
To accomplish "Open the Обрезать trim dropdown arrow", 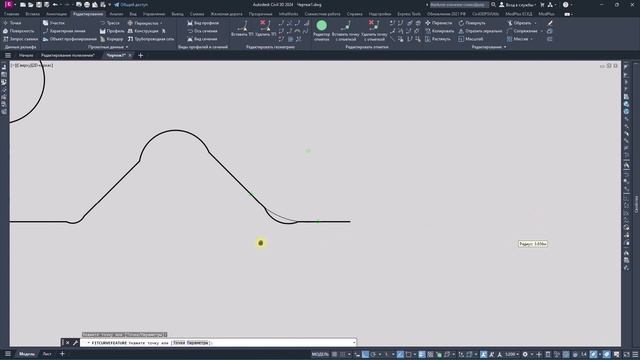I will pos(536,23).
